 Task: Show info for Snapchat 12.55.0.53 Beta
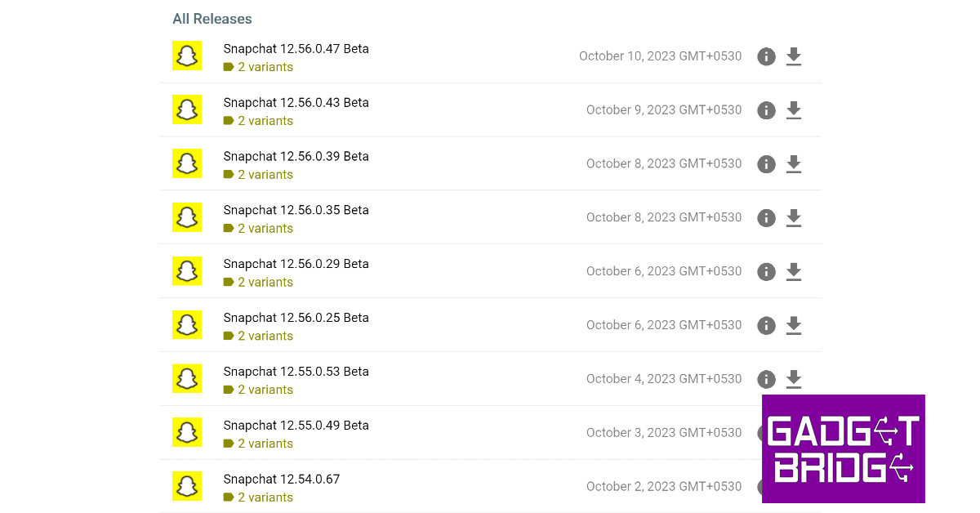tap(766, 380)
